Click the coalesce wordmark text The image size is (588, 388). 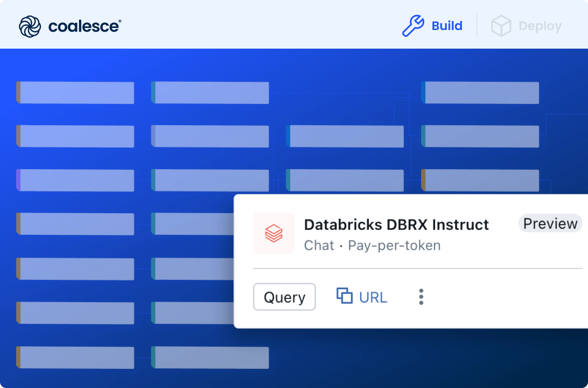(x=85, y=26)
